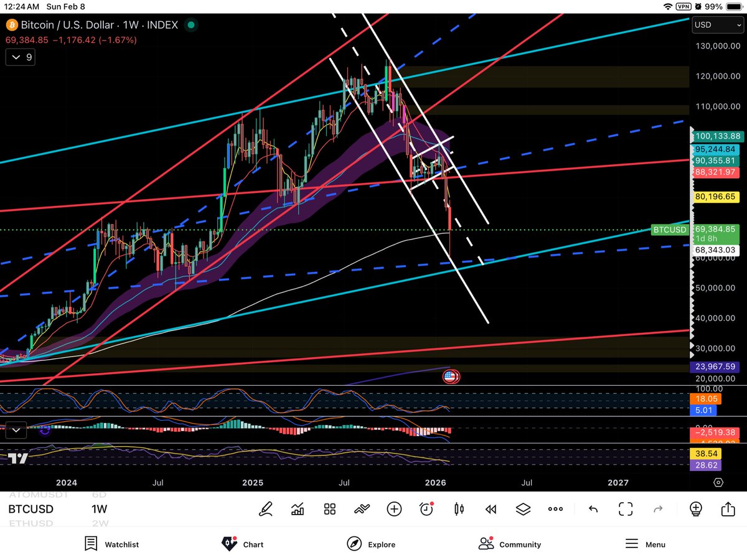747x560 pixels.
Task: Tap the green BTCUSD price line label
Action: [x=670, y=230]
